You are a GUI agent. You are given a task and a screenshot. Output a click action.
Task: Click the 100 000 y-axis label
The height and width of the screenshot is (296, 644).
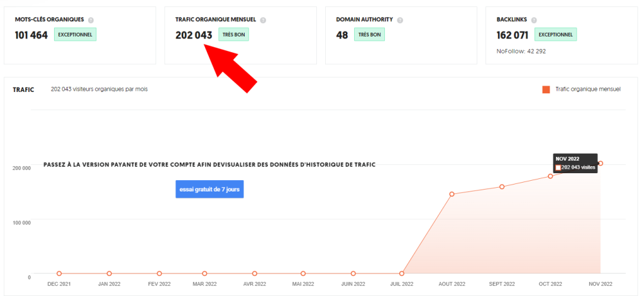22,222
